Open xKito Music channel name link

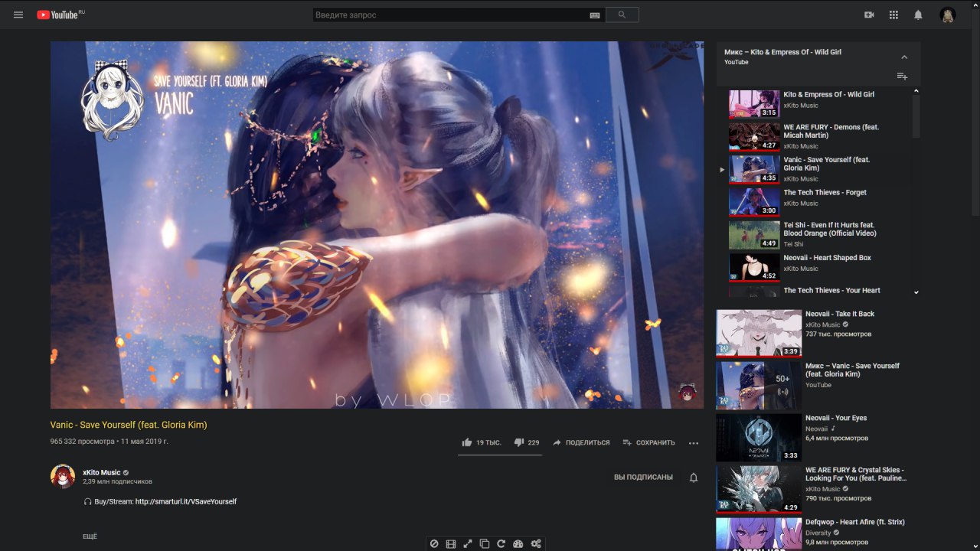(x=102, y=473)
